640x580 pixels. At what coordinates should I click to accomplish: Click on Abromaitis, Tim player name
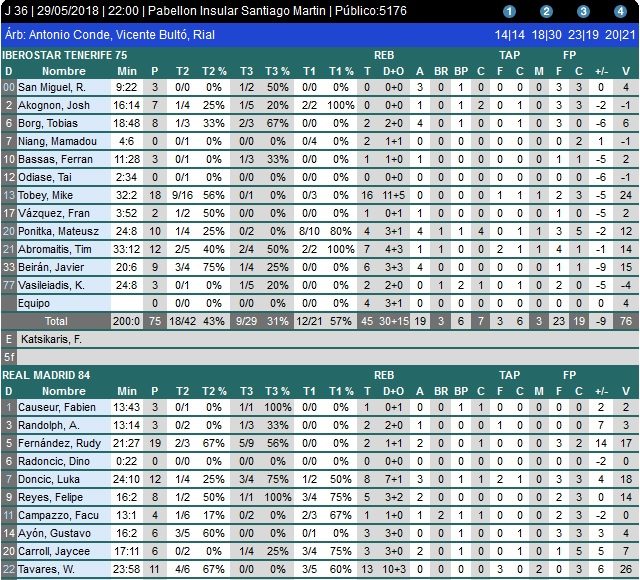tap(55, 249)
